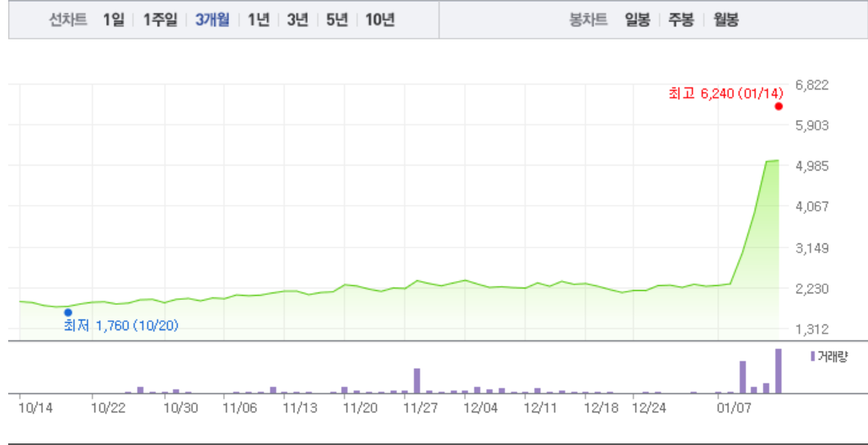This screenshot has height=445, width=868.
Task: Switch to the 1주일 line chart
Action: coord(160,20)
